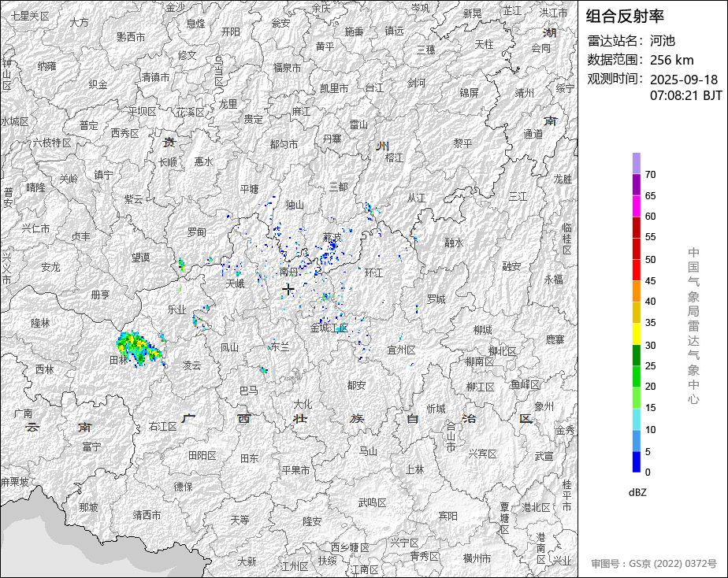Click the 黎平 map label

pyautogui.click(x=462, y=143)
